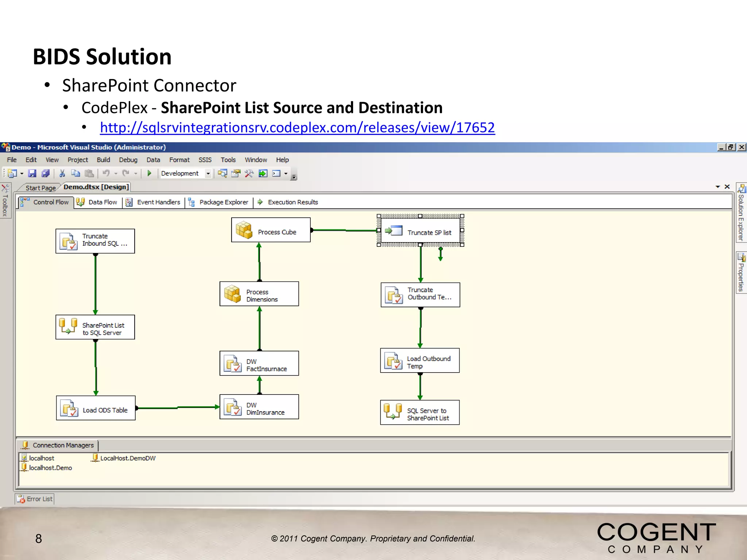Click the Save toolbar icon
The image size is (747, 560).
(32, 174)
